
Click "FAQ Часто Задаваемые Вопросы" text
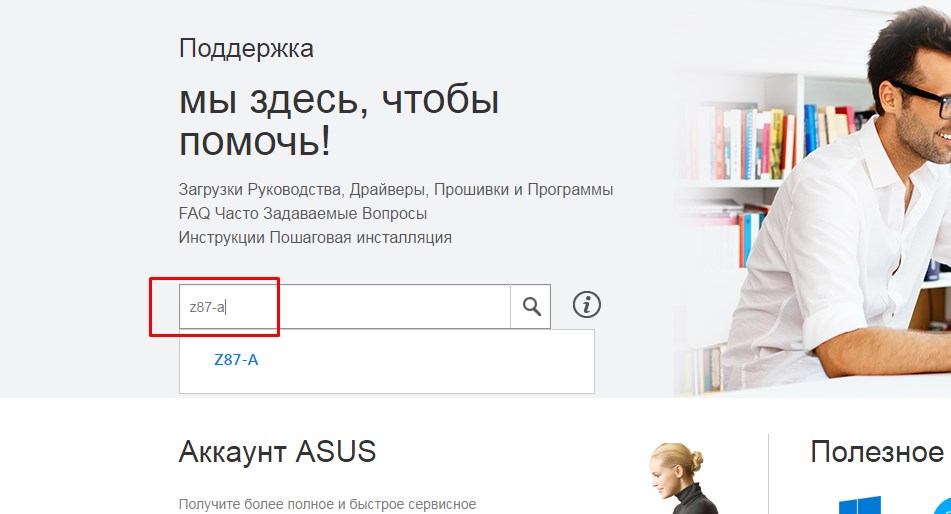coord(303,214)
